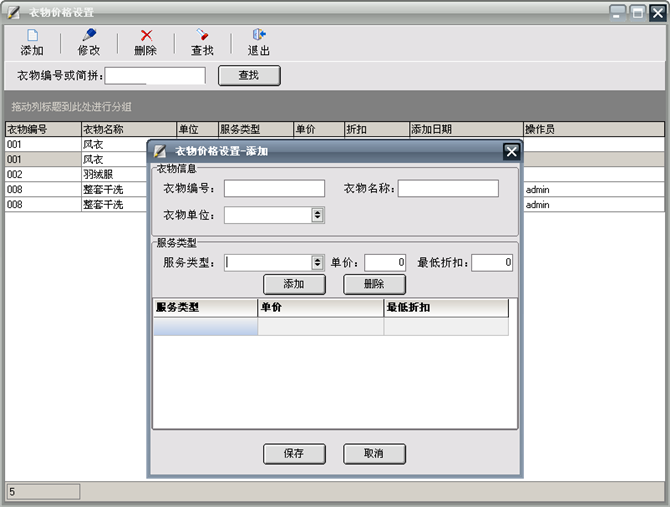Open the 衣物单位 dropdown
Screen dimensions: 670x507
tap(317, 215)
